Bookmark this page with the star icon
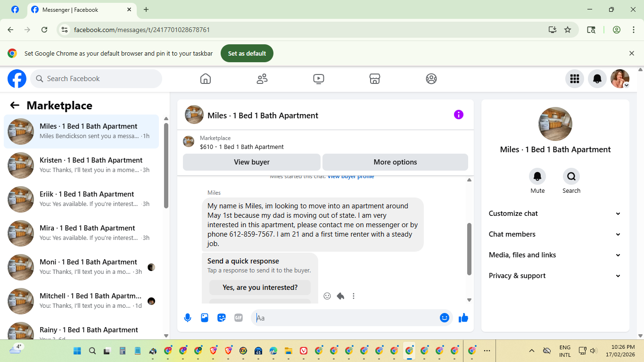 tap(568, 30)
